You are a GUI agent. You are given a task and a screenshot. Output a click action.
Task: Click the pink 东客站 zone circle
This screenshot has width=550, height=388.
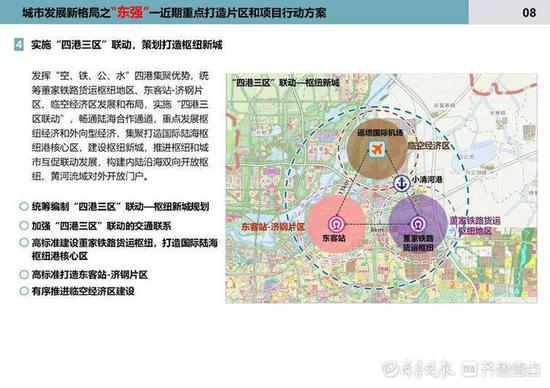336,225
